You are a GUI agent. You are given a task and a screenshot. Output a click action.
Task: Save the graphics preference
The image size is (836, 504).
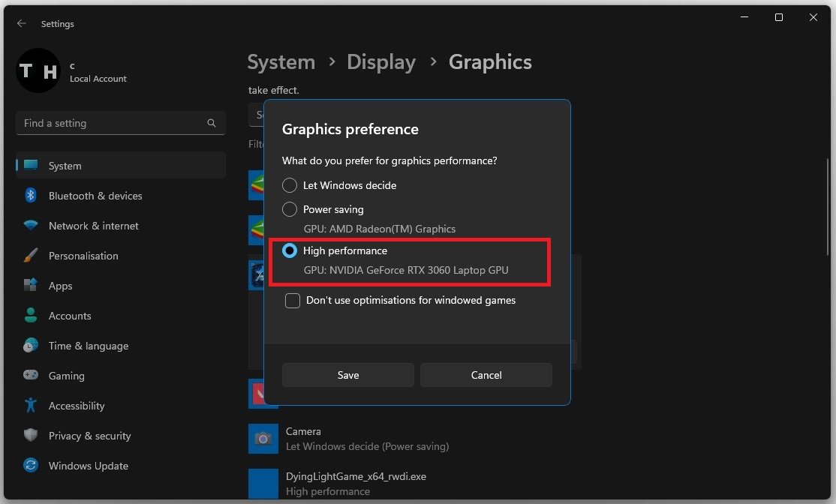347,375
